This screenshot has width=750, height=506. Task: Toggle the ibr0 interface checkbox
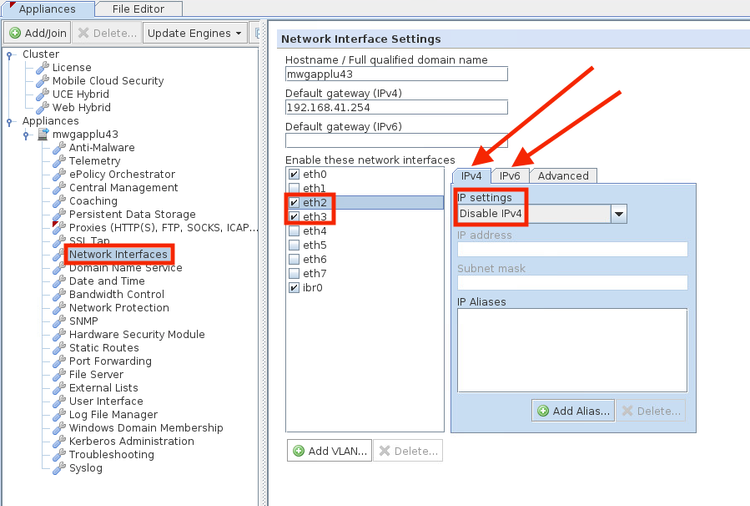click(x=294, y=288)
